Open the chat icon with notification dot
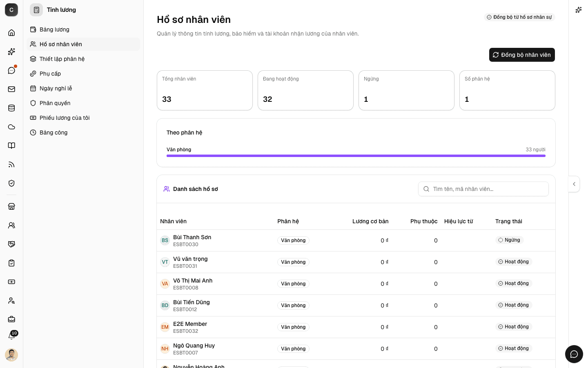The height and width of the screenshot is (368, 588). coord(11,70)
